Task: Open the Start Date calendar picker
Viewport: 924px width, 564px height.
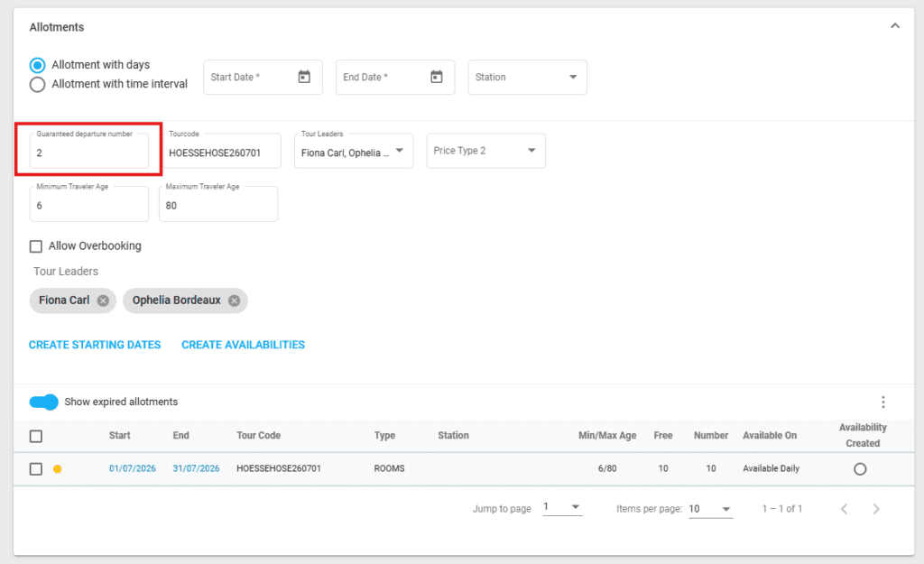Action: [x=304, y=78]
